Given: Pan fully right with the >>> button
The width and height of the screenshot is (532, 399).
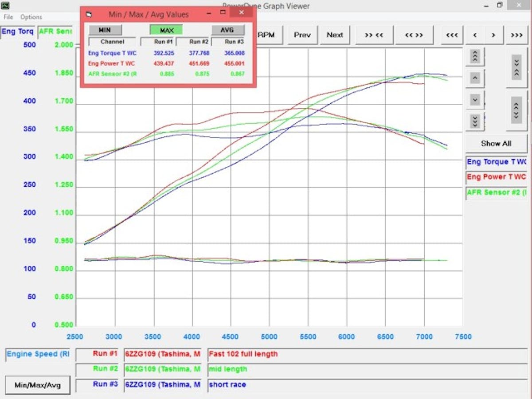Looking at the screenshot, I should [517, 35].
